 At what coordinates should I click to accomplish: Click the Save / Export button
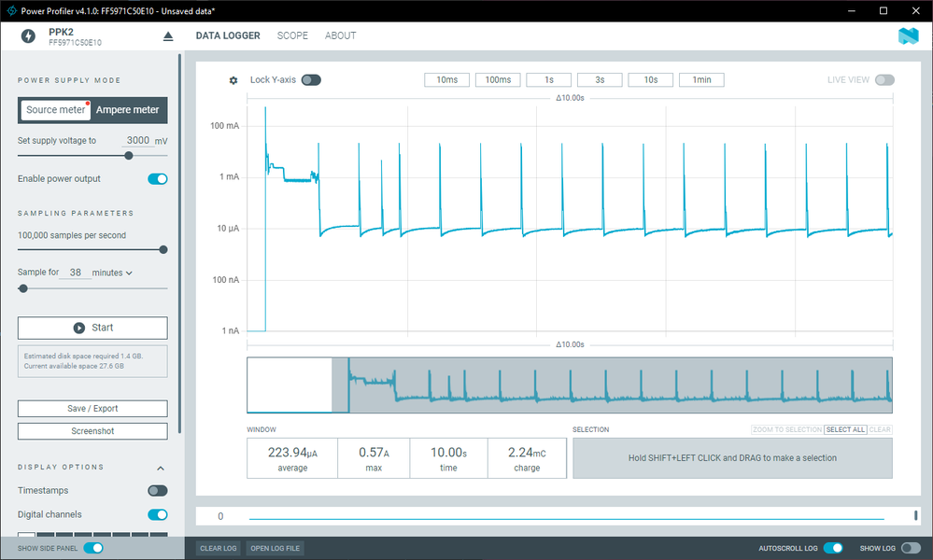92,409
